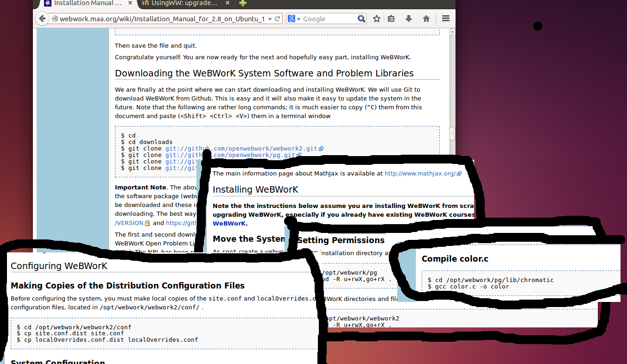This screenshot has width=627, height=364.
Task: Click the 'Setting Permissions' heading
Action: click(341, 240)
